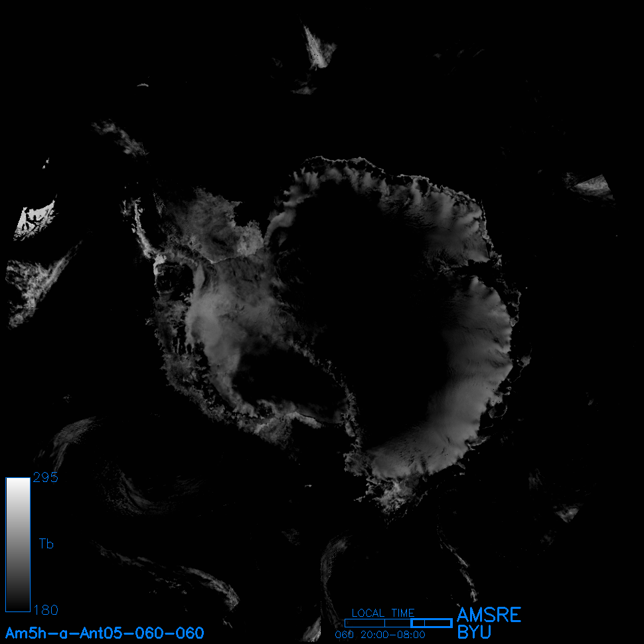Screen dimensions: 644x644
Task: Click the Tb unit label
Action: 46,544
